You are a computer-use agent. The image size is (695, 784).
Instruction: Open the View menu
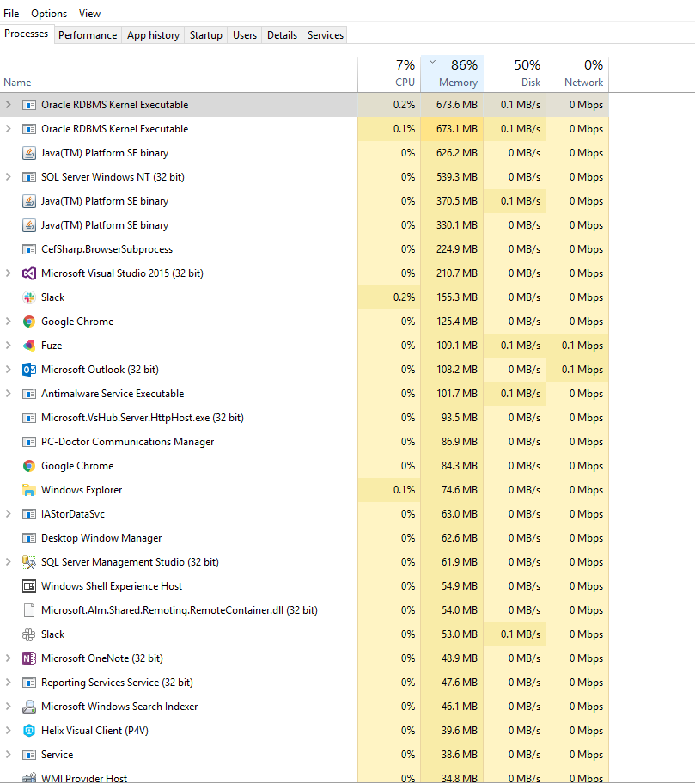(89, 14)
